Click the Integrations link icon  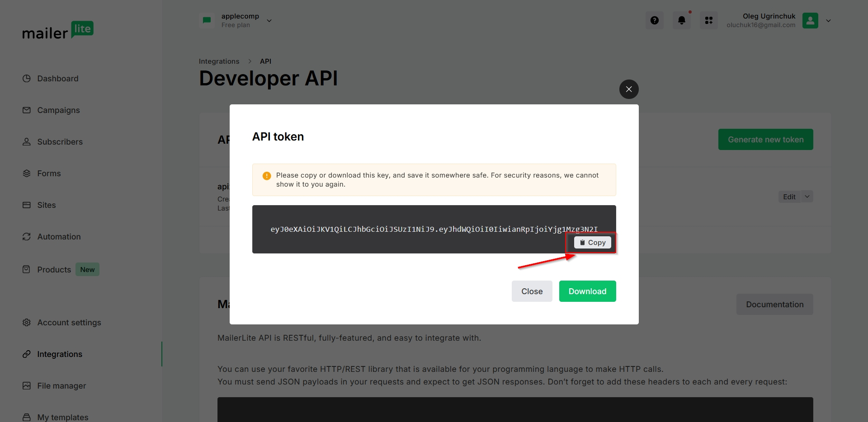(27, 354)
